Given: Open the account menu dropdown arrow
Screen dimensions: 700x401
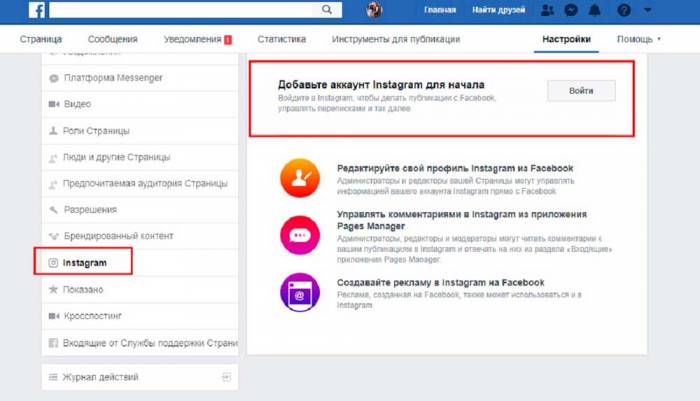Looking at the screenshot, I should click(650, 10).
